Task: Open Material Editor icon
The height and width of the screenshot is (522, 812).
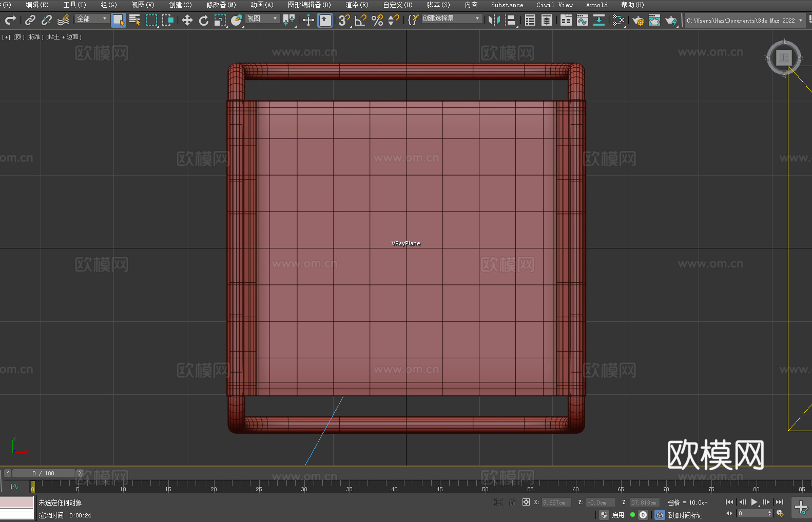Action: coord(618,20)
